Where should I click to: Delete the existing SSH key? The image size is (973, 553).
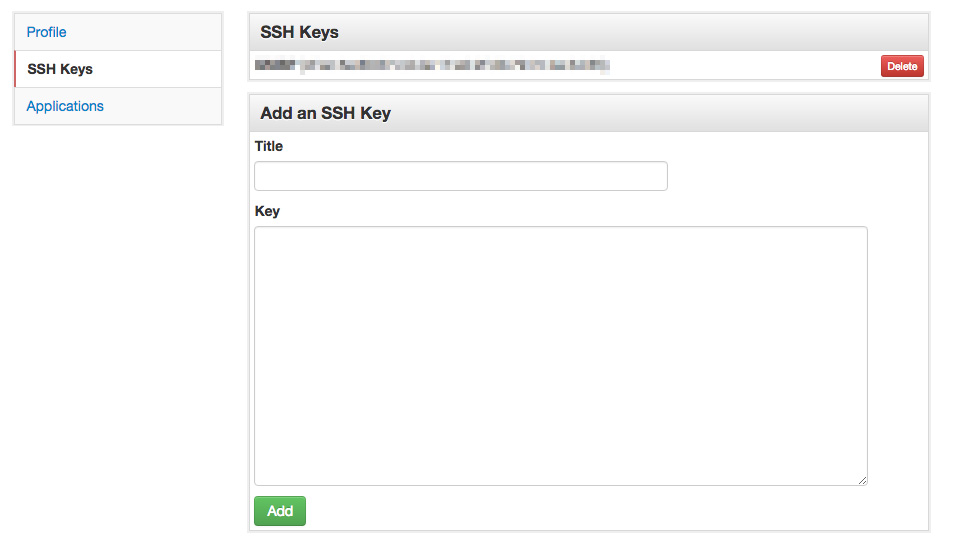coord(902,66)
